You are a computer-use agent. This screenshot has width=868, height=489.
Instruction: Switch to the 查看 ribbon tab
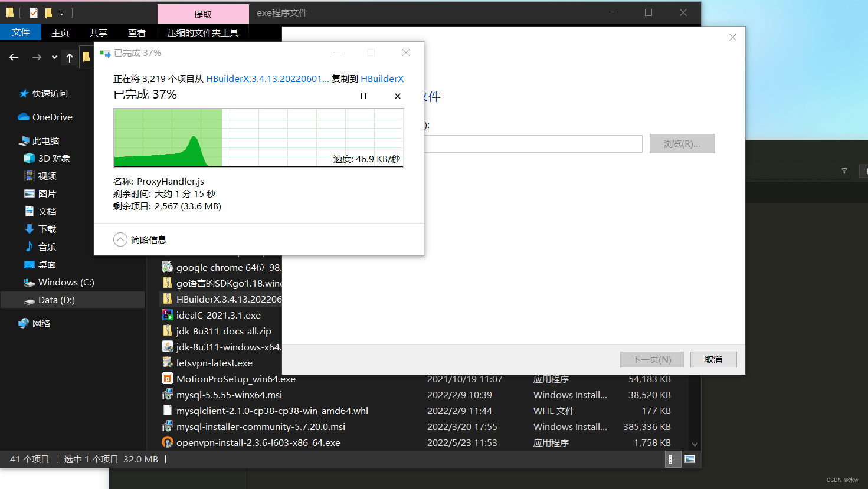pyautogui.click(x=136, y=33)
